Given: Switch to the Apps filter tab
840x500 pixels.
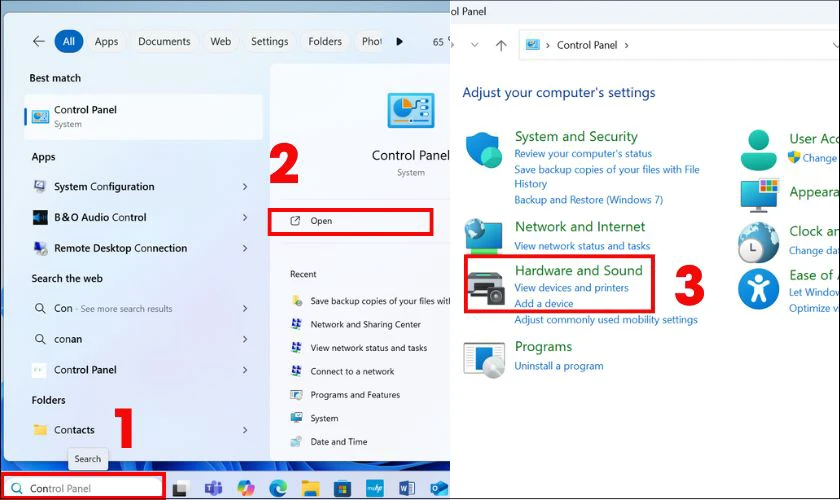Looking at the screenshot, I should [106, 41].
